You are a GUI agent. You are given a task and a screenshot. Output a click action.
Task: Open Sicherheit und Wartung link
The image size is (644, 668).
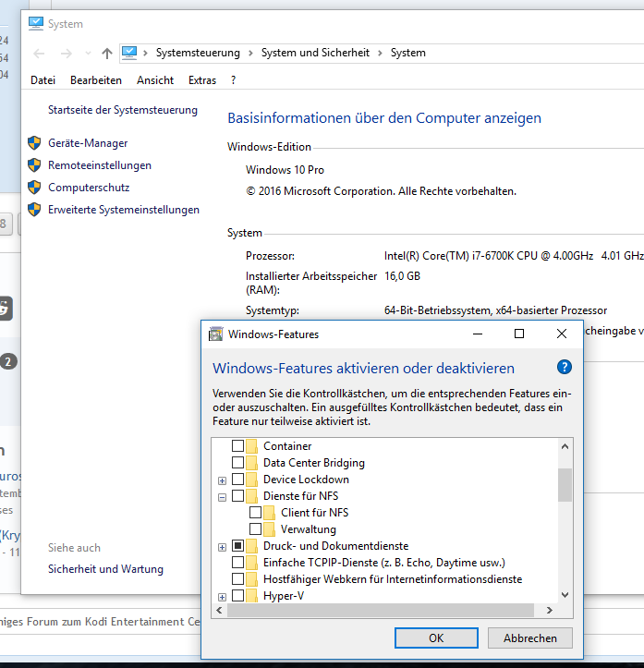click(105, 569)
